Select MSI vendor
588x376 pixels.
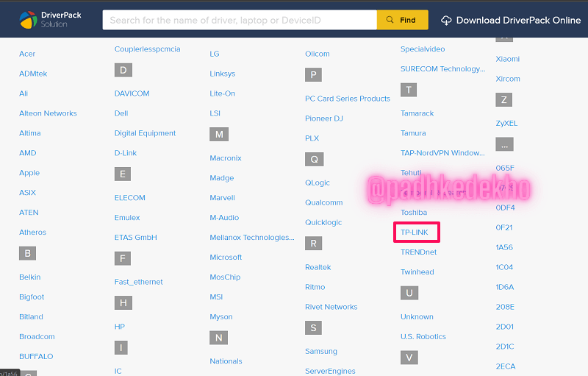pos(216,297)
